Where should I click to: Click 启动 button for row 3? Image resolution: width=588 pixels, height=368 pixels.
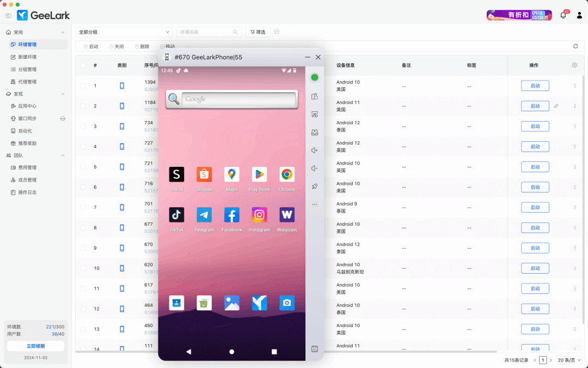pyautogui.click(x=535, y=126)
